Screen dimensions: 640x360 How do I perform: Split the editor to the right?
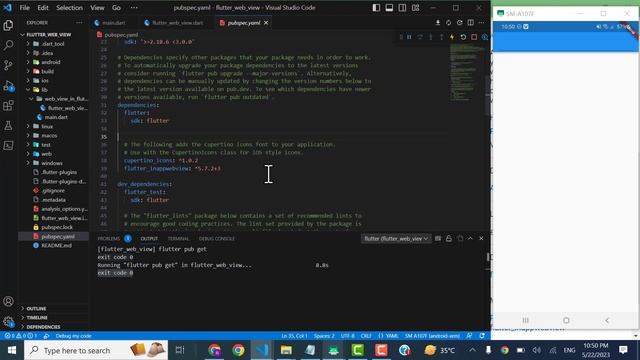tap(471, 23)
